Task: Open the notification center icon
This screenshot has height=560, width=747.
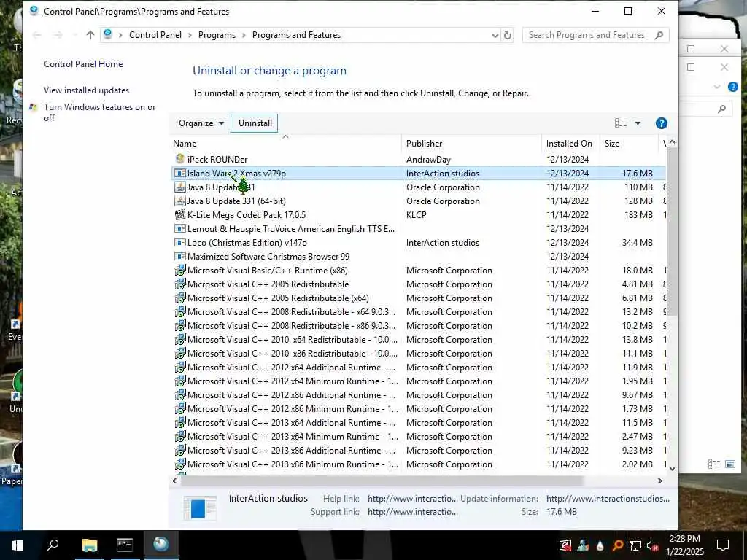Action: pos(723,545)
